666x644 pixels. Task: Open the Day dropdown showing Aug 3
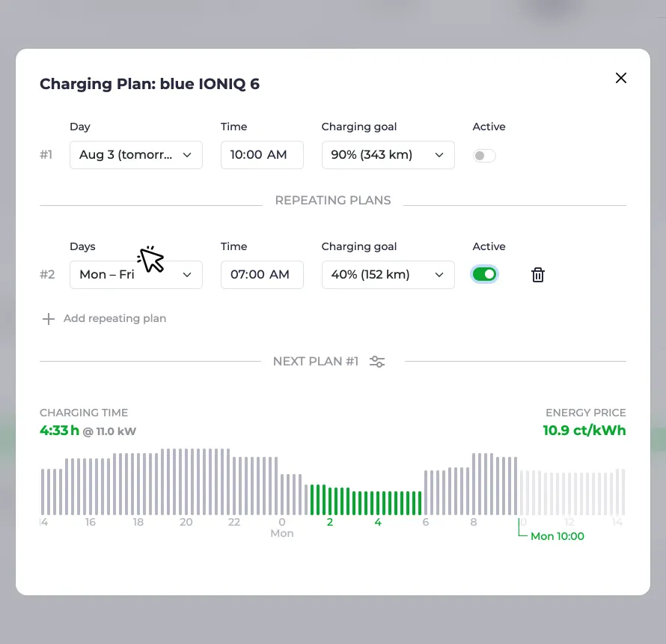136,155
